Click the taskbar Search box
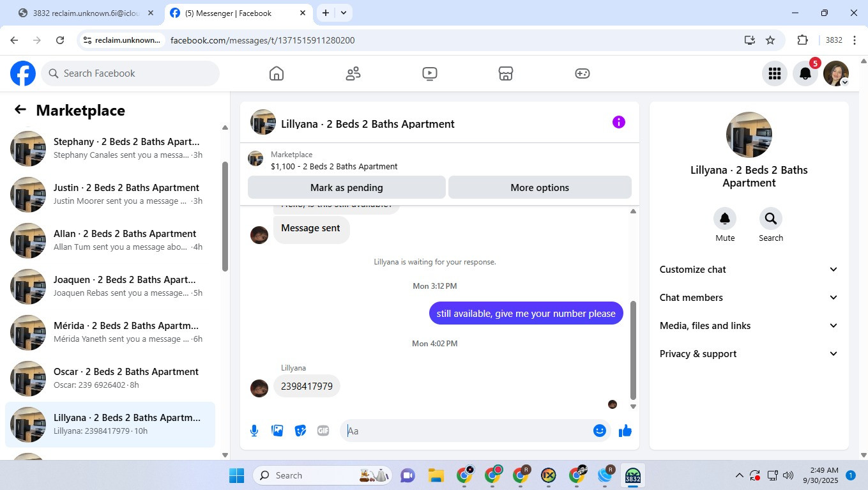This screenshot has height=490, width=868. (x=323, y=475)
